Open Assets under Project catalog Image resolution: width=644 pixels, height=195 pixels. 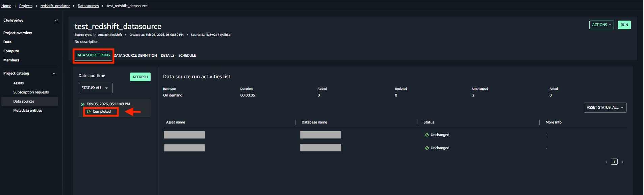[18, 83]
